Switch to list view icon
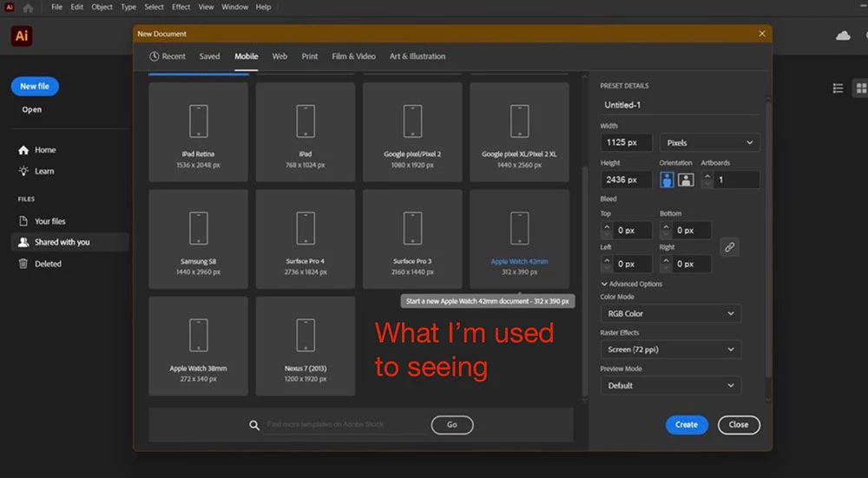The image size is (868, 478). click(x=838, y=88)
